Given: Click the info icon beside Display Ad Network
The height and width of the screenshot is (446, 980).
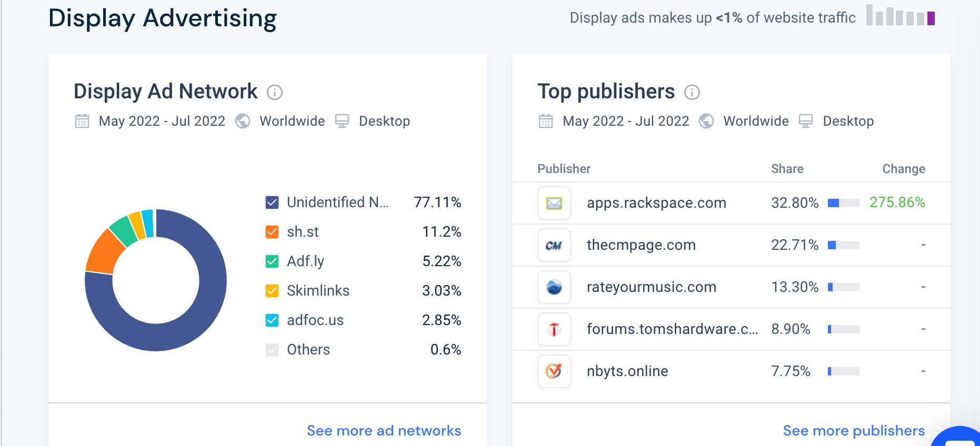Looking at the screenshot, I should (274, 92).
